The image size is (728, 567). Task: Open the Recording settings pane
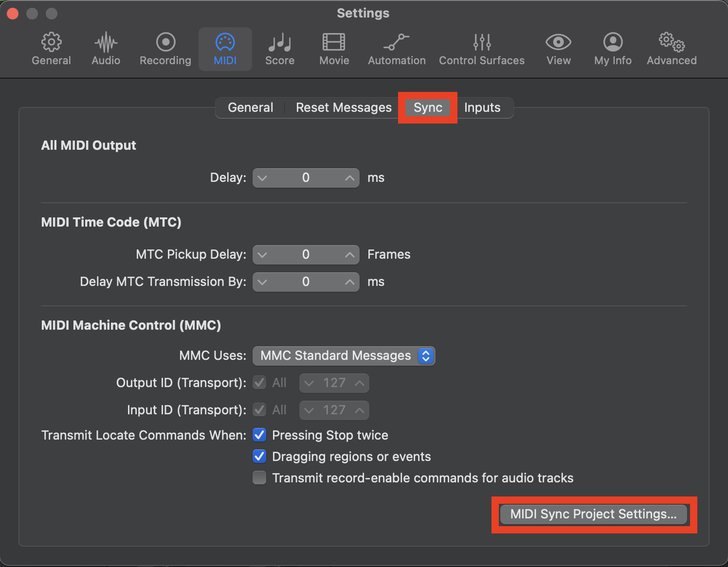point(165,49)
